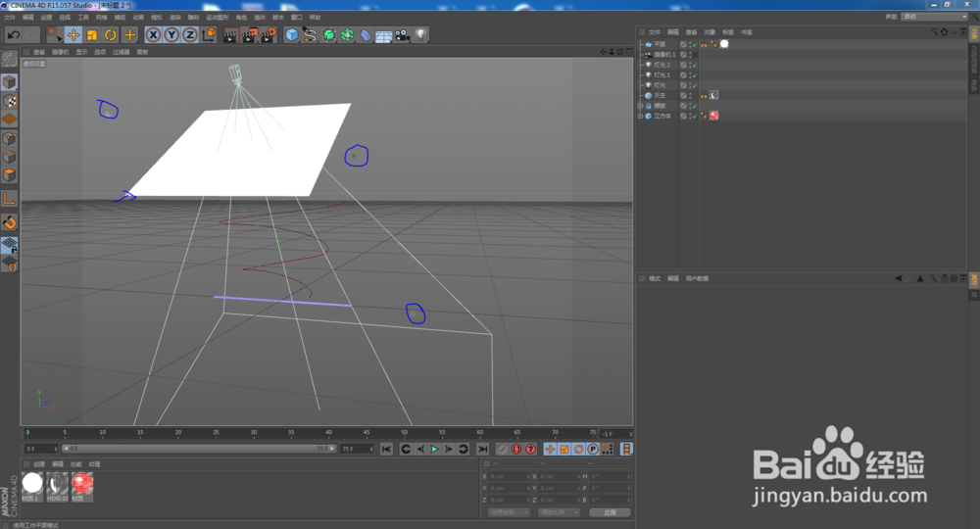Disable the 灯光.1 light green checkmark
This screenshot has width=980, height=529.
point(695,75)
